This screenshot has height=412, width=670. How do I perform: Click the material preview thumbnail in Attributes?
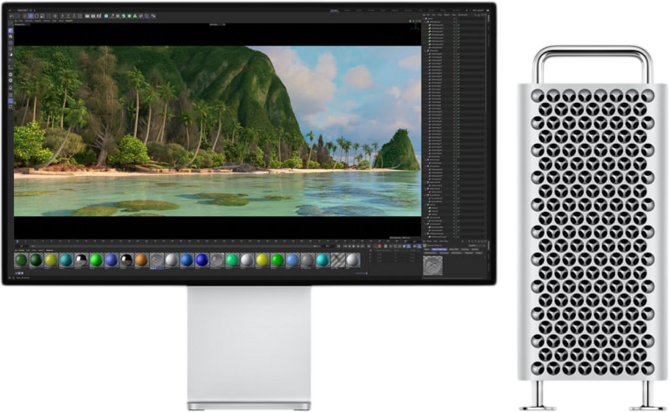click(x=433, y=265)
